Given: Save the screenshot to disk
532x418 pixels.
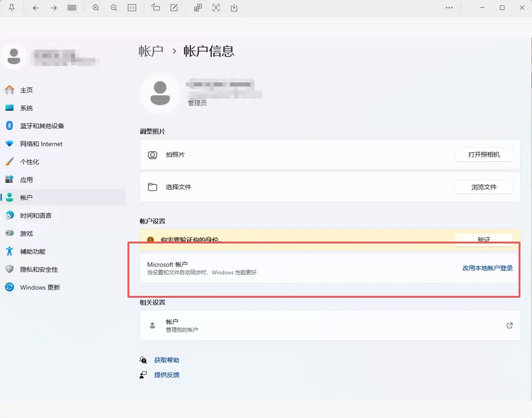Looking at the screenshot, I should (234, 8).
